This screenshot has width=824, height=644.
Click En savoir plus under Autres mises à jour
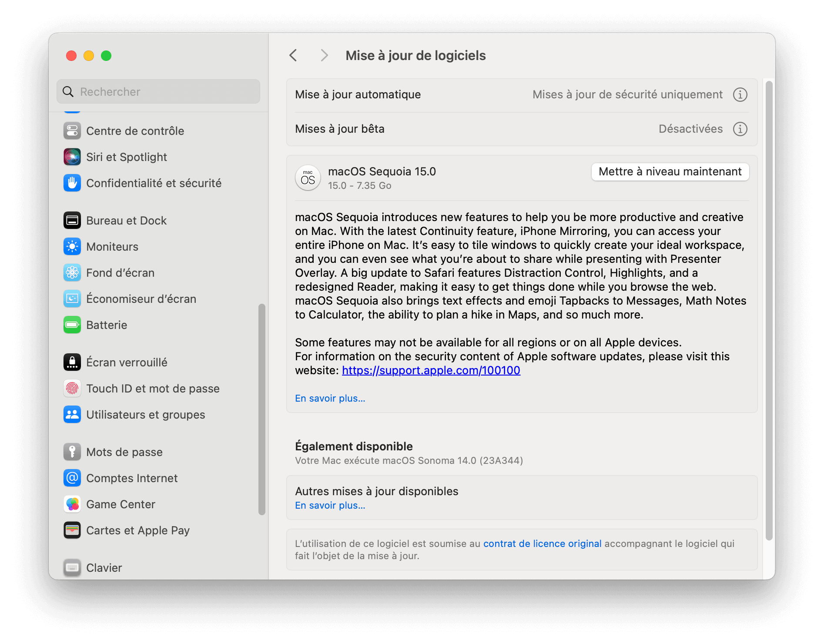330,505
